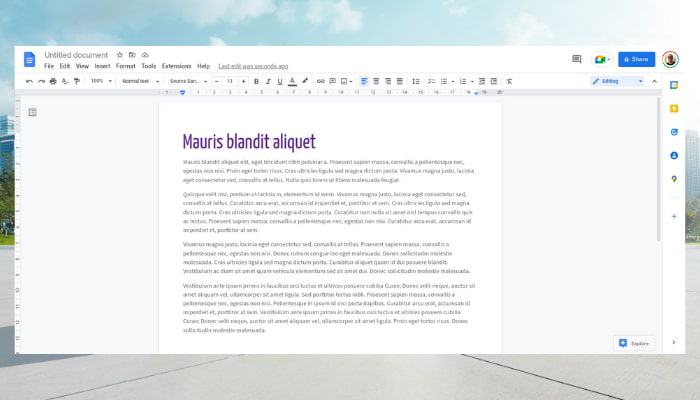This screenshot has height=400, width=700.
Task: Toggle underline formatting
Action: [280, 81]
